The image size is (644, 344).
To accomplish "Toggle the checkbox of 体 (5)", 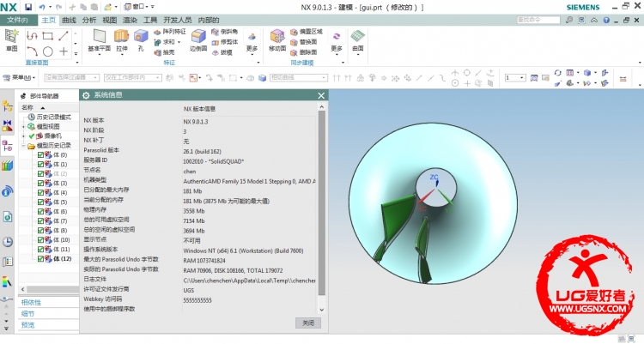I will pos(40,202).
